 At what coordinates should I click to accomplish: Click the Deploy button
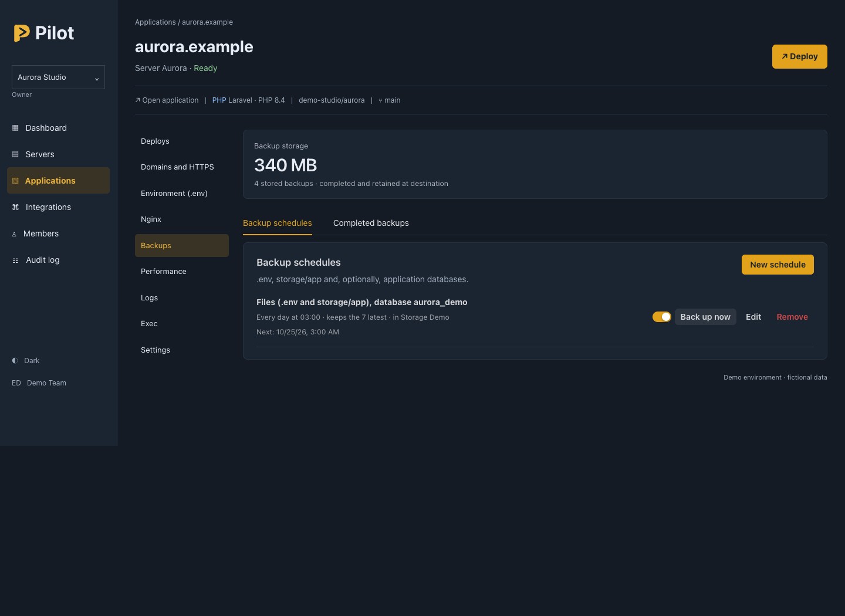799,57
